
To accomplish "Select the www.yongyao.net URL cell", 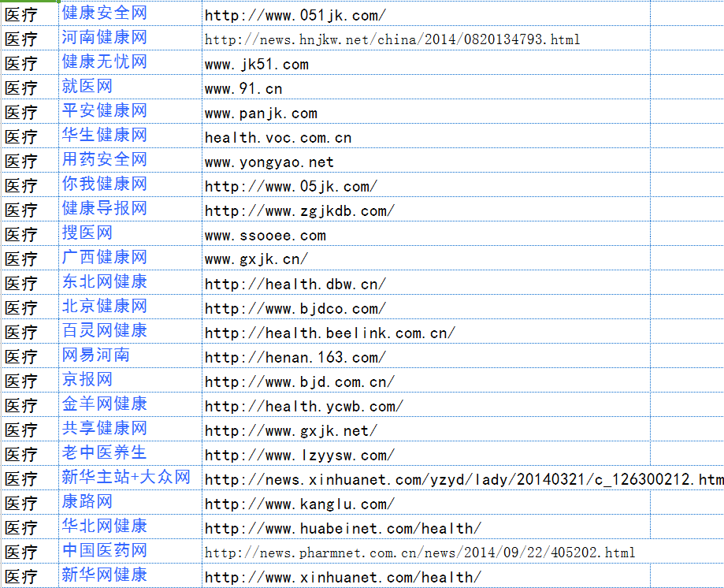I will (x=426, y=160).
